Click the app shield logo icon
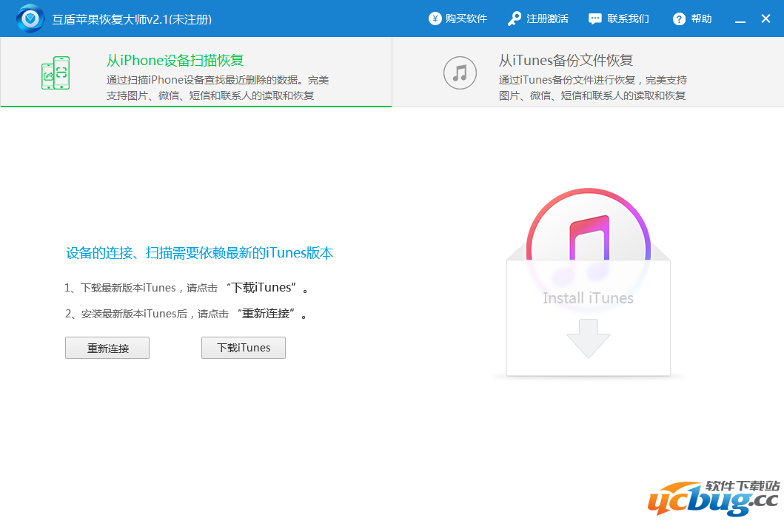Screen dimensions: 784x532 coord(30,18)
